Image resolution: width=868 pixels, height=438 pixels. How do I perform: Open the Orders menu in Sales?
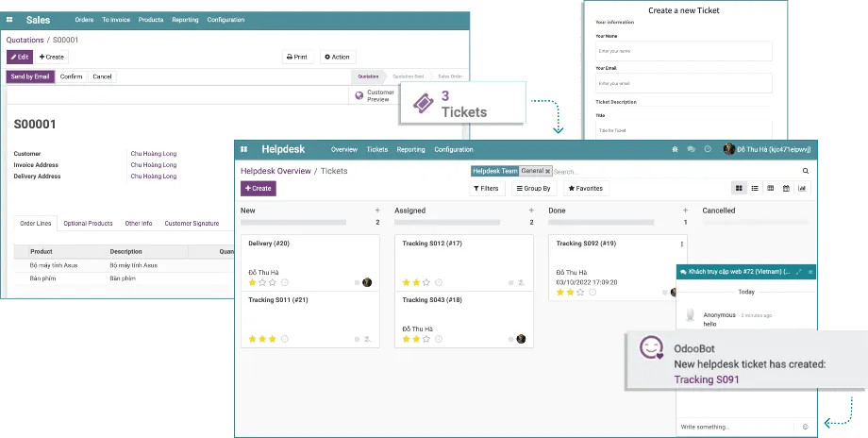point(84,20)
